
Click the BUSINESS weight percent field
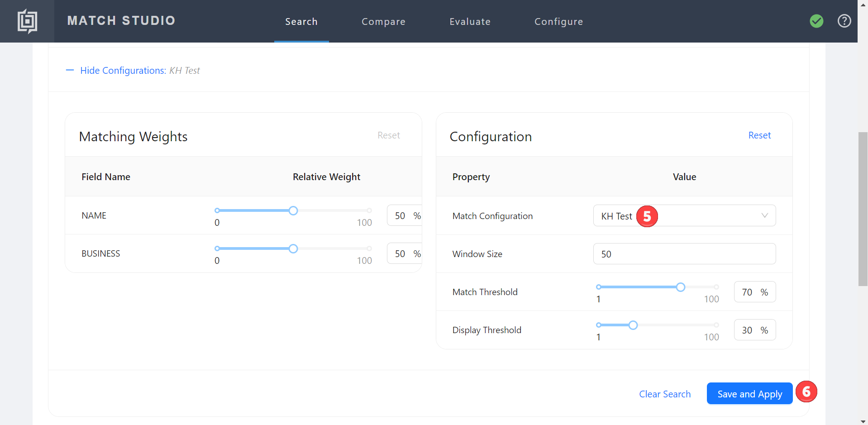coord(405,253)
